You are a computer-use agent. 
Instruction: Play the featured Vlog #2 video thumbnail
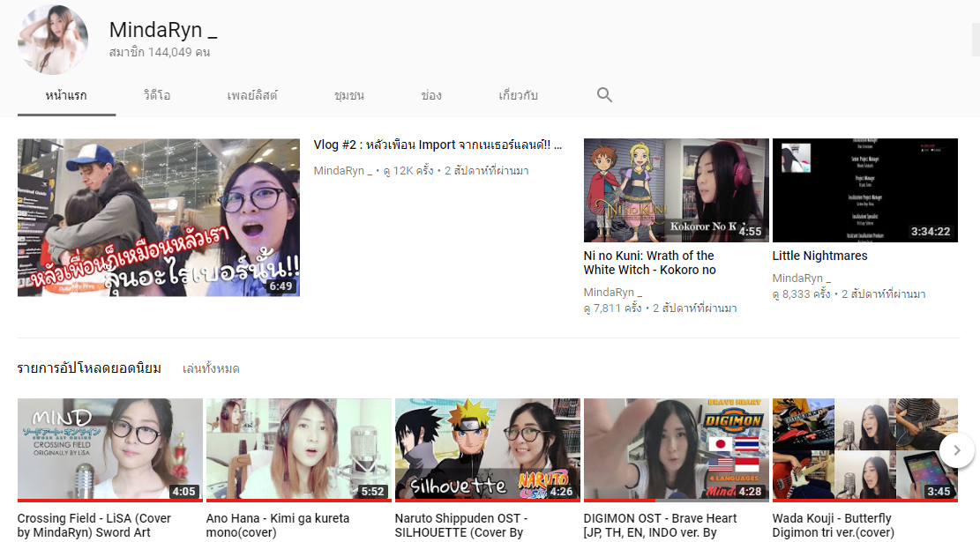click(x=159, y=218)
